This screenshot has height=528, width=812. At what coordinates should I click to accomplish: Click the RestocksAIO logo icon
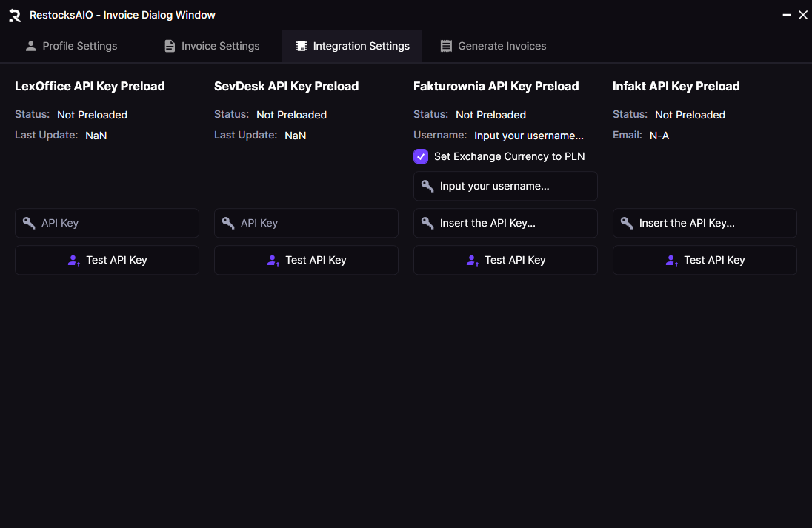click(x=15, y=16)
